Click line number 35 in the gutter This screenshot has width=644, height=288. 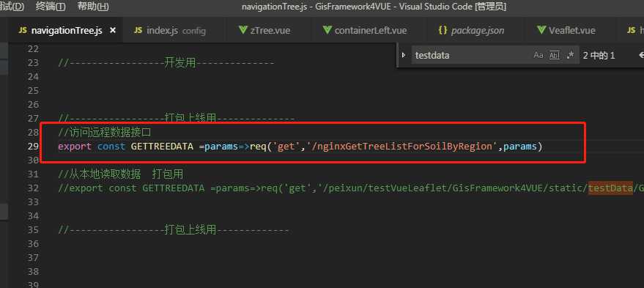click(x=33, y=229)
